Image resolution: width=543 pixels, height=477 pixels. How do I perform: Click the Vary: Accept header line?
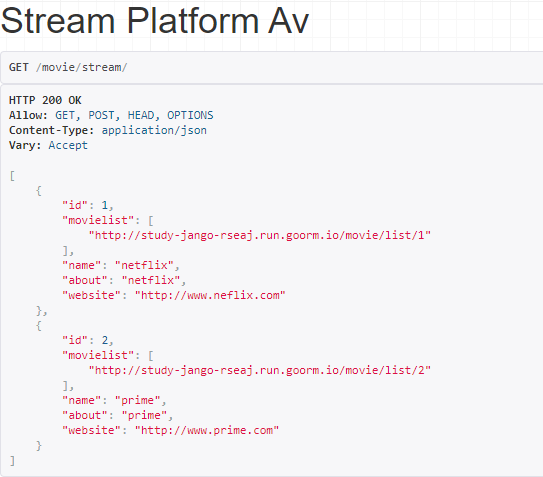[48, 145]
